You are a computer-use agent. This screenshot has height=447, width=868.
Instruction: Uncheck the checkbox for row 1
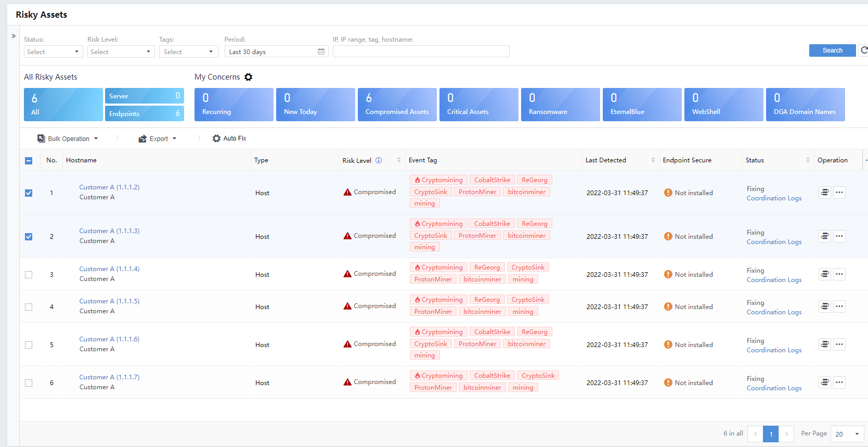coord(29,193)
